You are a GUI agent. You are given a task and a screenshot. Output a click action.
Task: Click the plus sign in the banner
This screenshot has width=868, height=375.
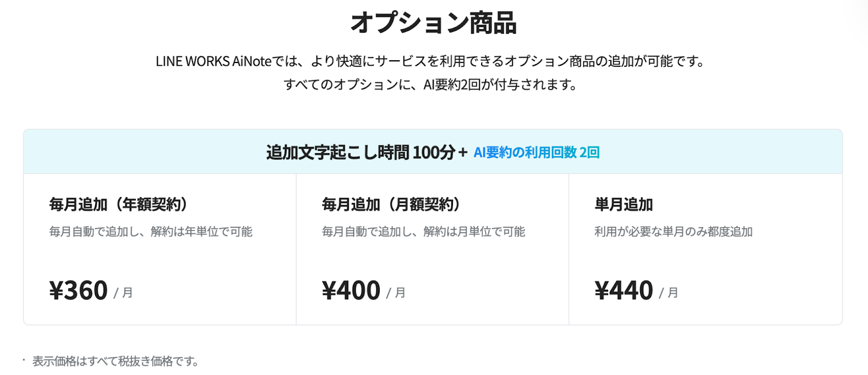(463, 152)
